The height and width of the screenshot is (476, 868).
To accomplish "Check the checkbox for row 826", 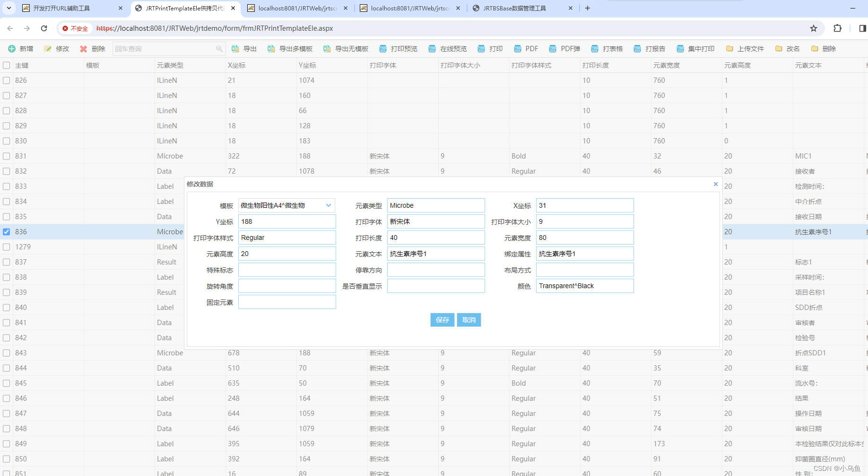I will pos(6,80).
